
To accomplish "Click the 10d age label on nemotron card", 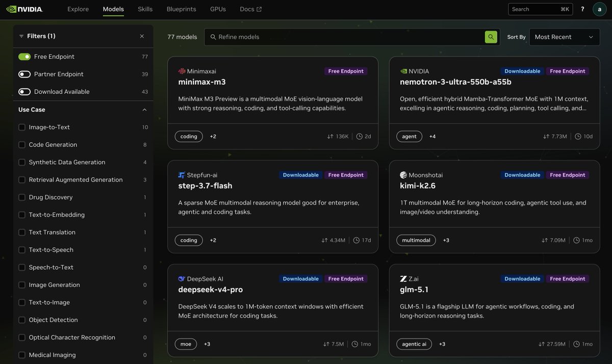I will tap(588, 137).
